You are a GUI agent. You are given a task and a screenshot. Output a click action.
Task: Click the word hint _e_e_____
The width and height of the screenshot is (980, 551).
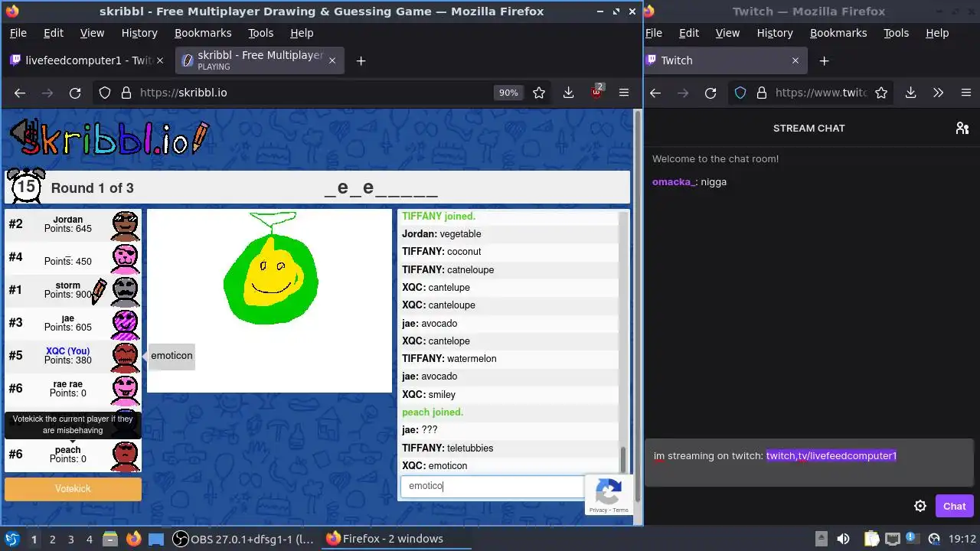(381, 188)
